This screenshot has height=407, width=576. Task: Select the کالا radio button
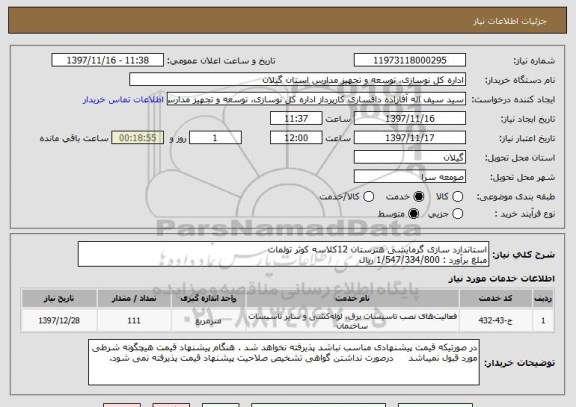pyautogui.click(x=457, y=197)
